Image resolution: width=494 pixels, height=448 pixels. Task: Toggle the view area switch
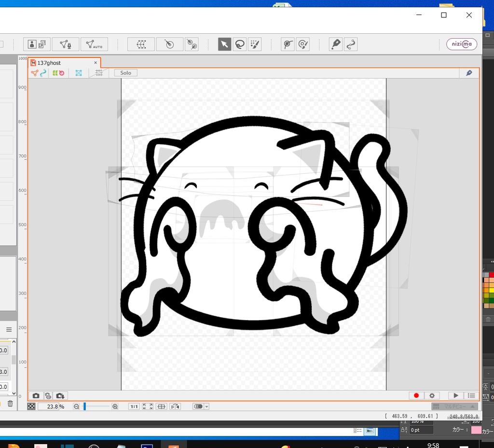click(x=198, y=406)
